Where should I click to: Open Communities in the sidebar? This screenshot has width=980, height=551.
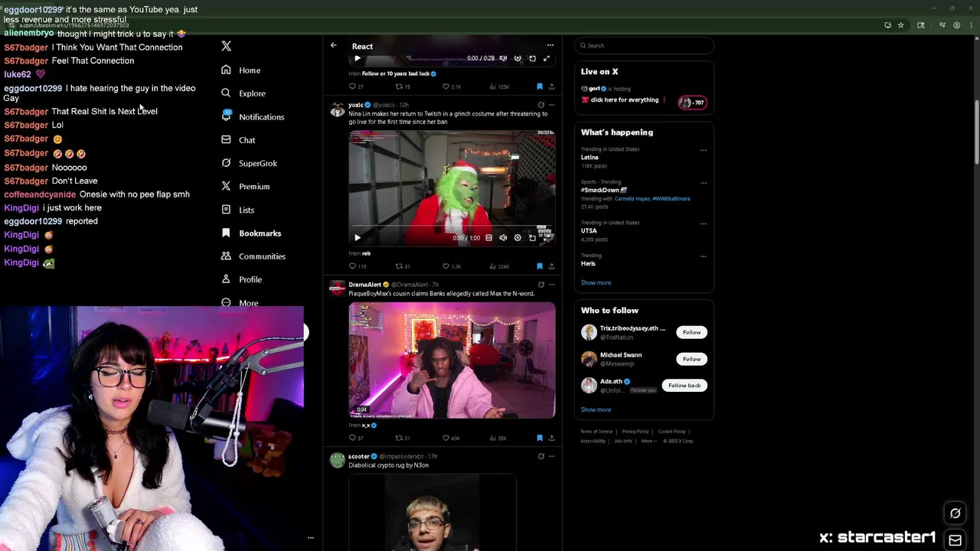click(253, 256)
